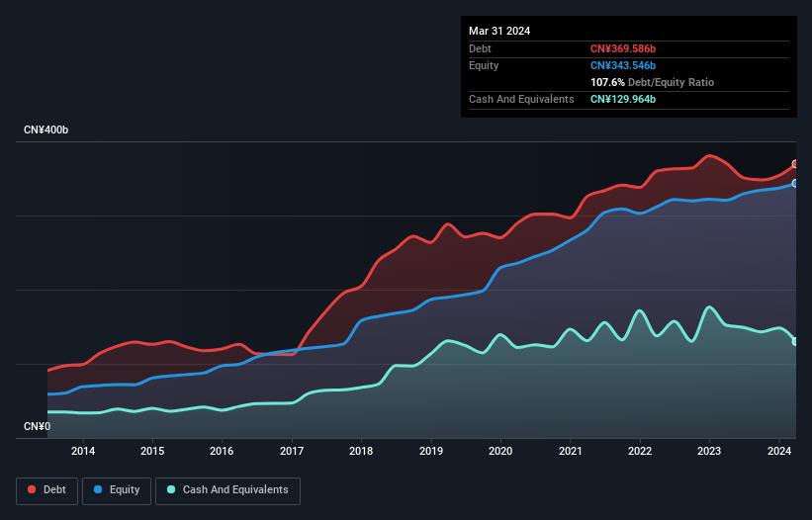Viewport: 812px width, 520px height.
Task: Click the red Debt endpoint marker
Action: click(x=795, y=164)
